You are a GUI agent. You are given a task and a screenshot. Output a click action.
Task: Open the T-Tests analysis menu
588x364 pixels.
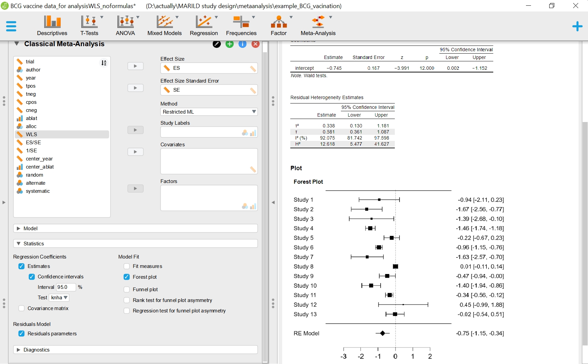[x=89, y=25]
